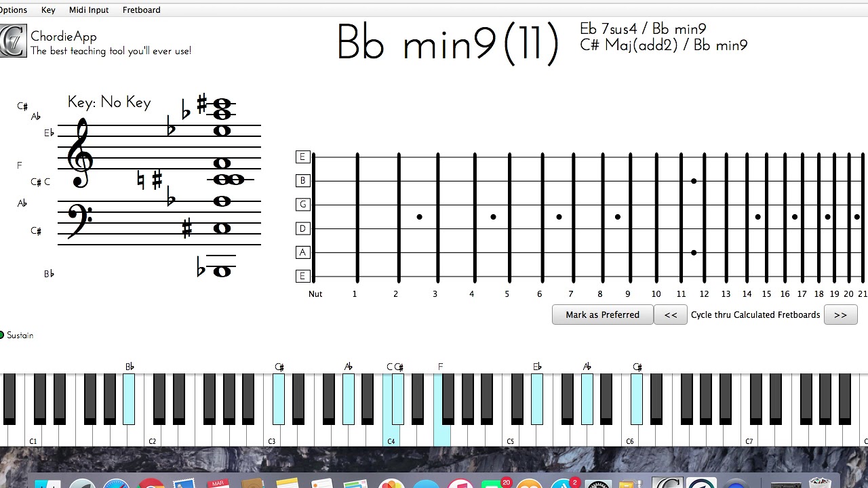Click the C1 white piano key
The width and height of the screenshot is (868, 488).
tap(33, 435)
